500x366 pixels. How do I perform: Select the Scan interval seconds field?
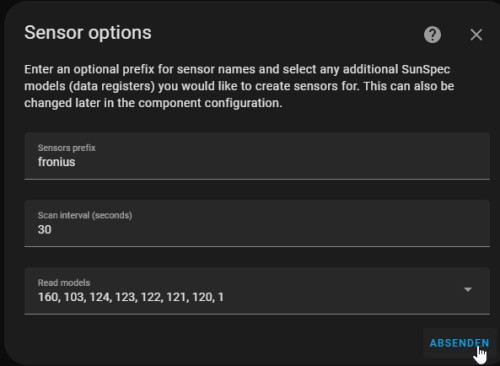257,223
